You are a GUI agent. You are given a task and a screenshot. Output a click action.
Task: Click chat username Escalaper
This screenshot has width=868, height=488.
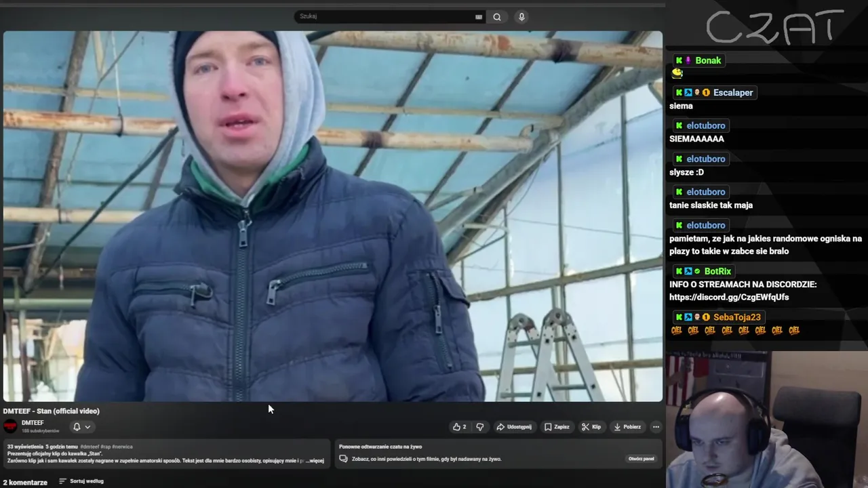click(x=733, y=92)
